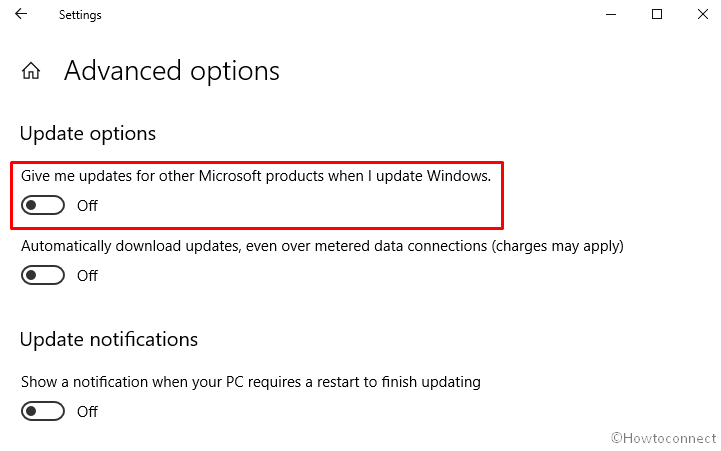Image resolution: width=721 pixels, height=451 pixels.
Task: Click the Settings window title text
Action: [80, 15]
